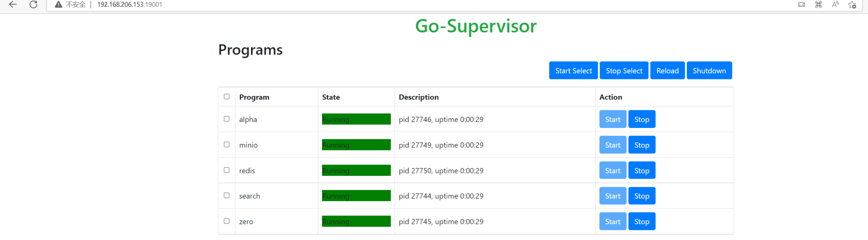Open the read aloud icon in address bar

pos(835,4)
